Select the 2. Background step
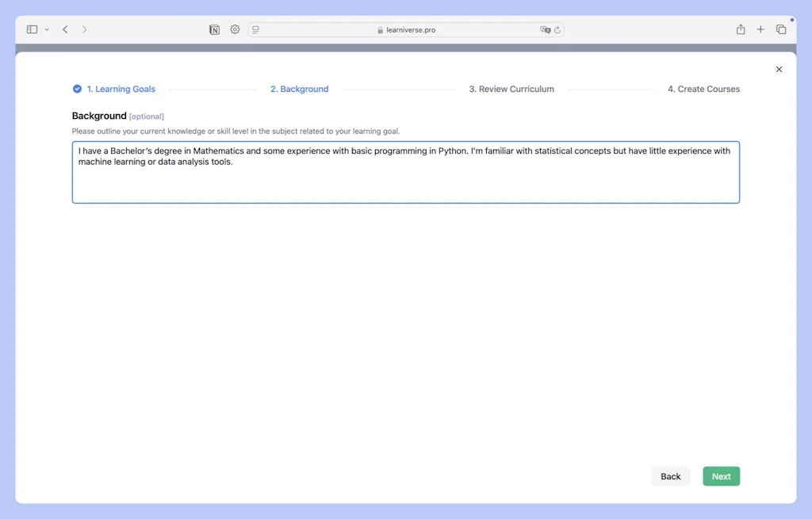The height and width of the screenshot is (519, 812). pyautogui.click(x=299, y=89)
